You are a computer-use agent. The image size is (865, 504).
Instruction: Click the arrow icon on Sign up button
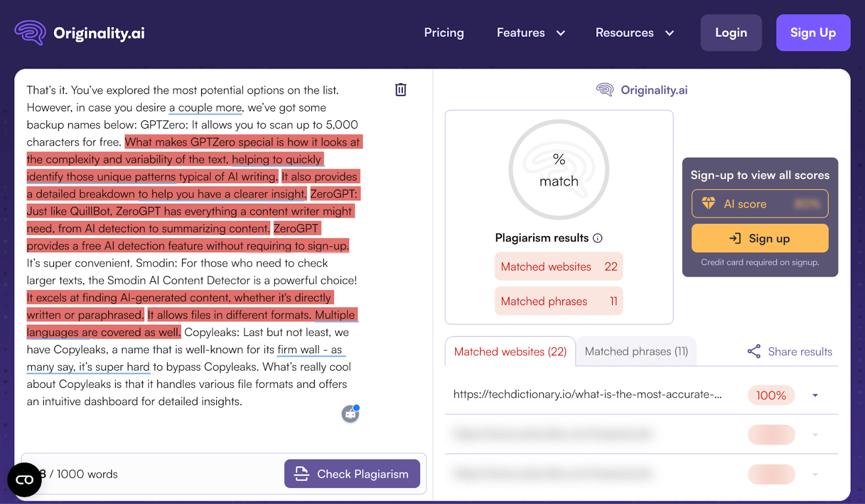click(735, 238)
